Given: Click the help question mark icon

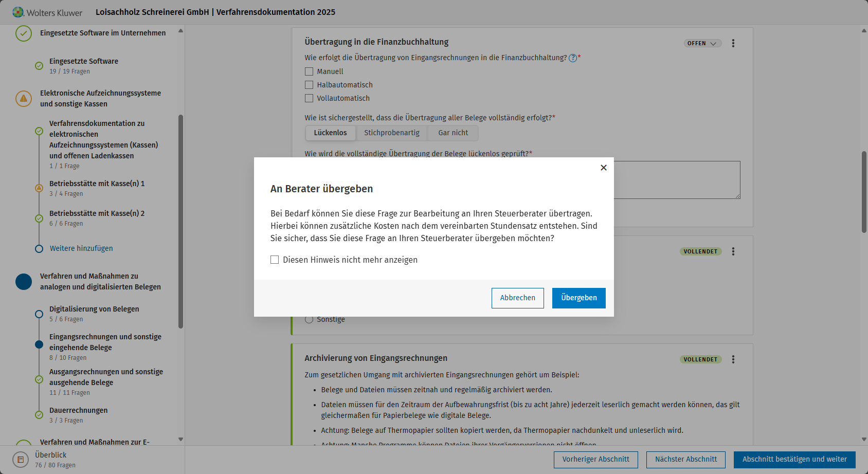Looking at the screenshot, I should [x=573, y=58].
